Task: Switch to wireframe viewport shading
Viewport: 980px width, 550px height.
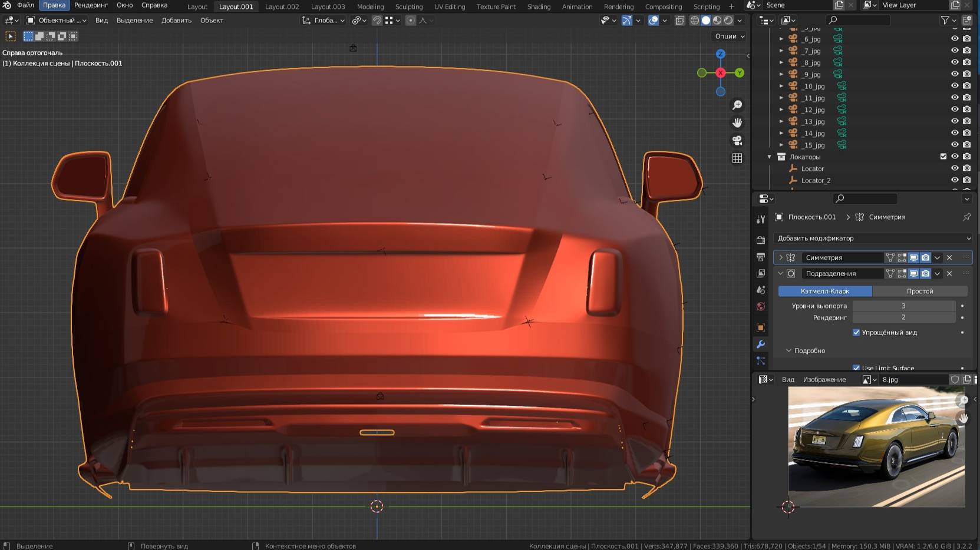Action: point(695,20)
